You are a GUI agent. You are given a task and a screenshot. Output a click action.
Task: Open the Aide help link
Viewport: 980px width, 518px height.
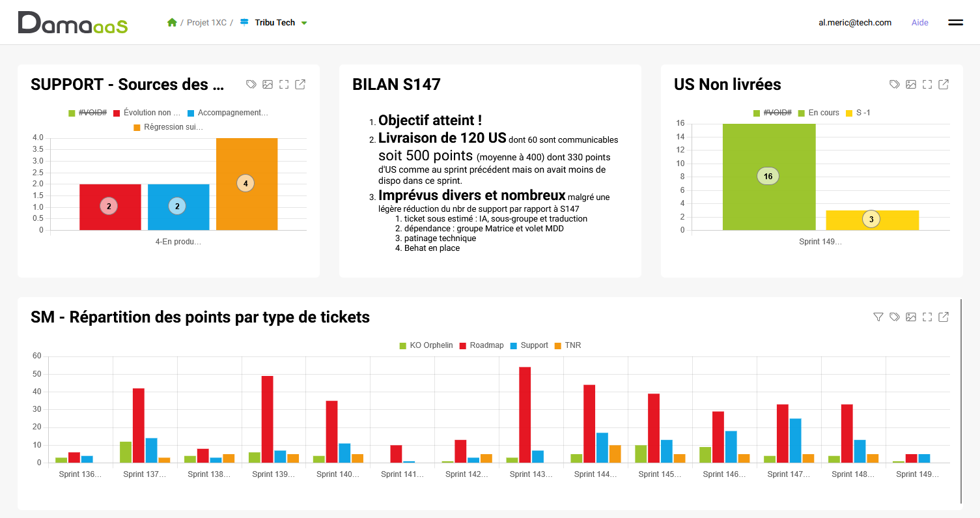(920, 23)
